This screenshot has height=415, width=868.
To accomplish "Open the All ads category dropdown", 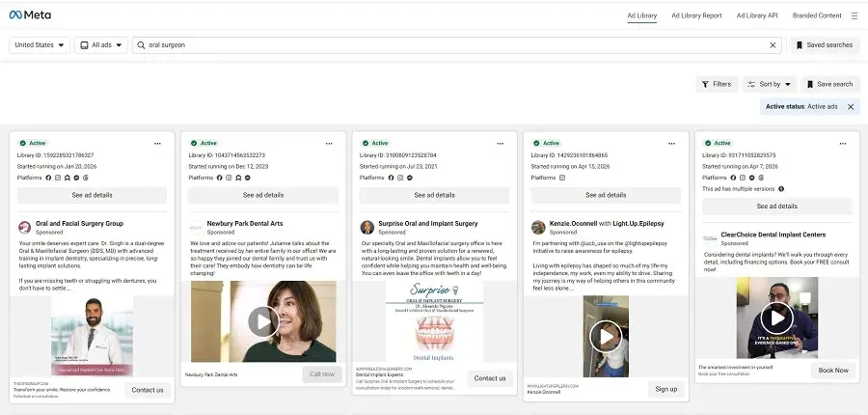I will [101, 45].
